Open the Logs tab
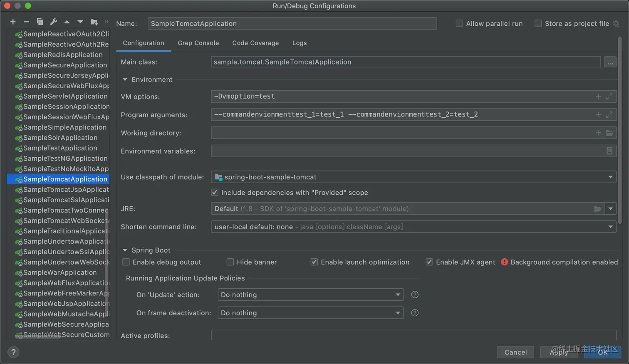 coord(300,43)
